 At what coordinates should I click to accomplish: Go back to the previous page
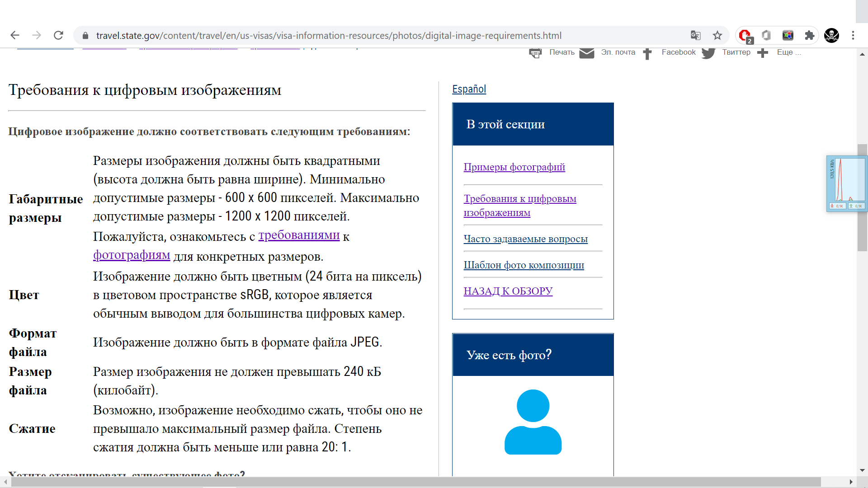pos(15,35)
